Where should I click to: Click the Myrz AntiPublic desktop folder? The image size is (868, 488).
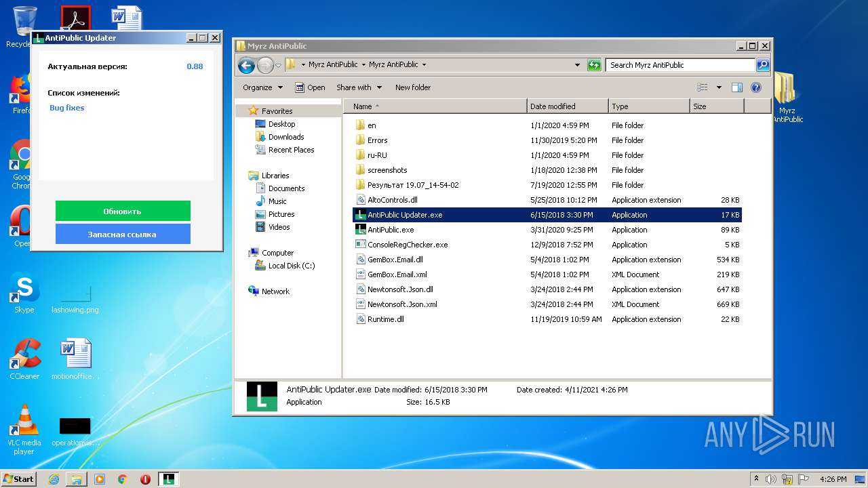tap(787, 98)
